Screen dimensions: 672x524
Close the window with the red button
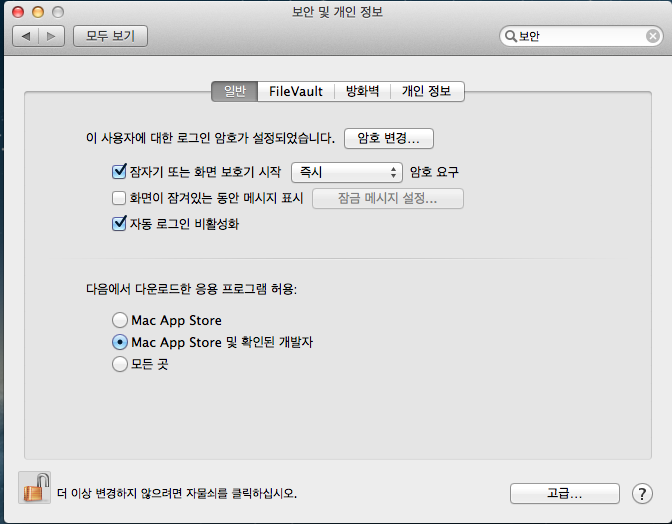pyautogui.click(x=18, y=12)
